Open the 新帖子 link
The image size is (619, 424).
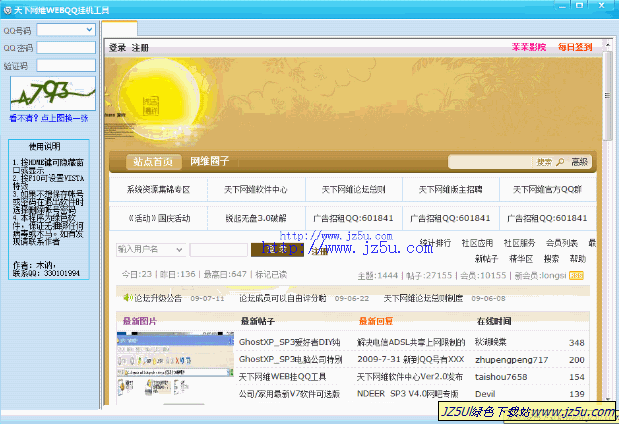click(x=486, y=259)
